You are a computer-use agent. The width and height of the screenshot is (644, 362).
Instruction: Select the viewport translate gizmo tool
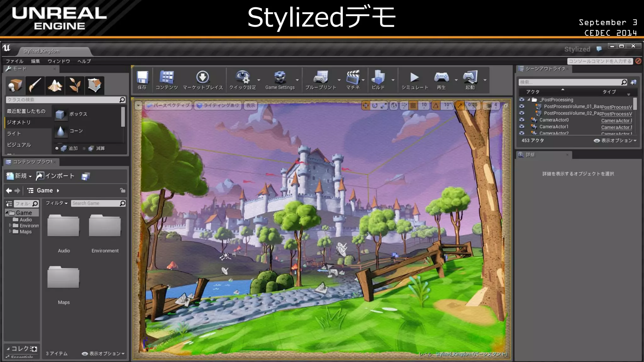pos(365,106)
